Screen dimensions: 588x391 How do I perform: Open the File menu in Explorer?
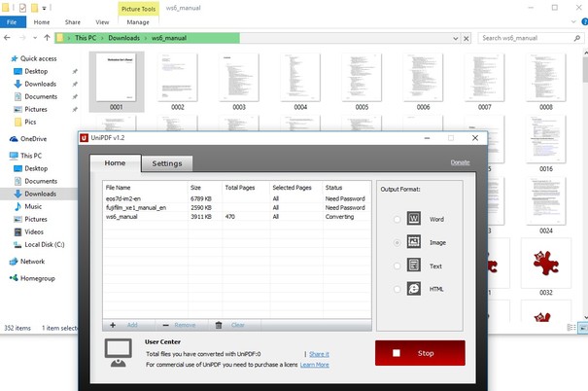click(x=13, y=22)
